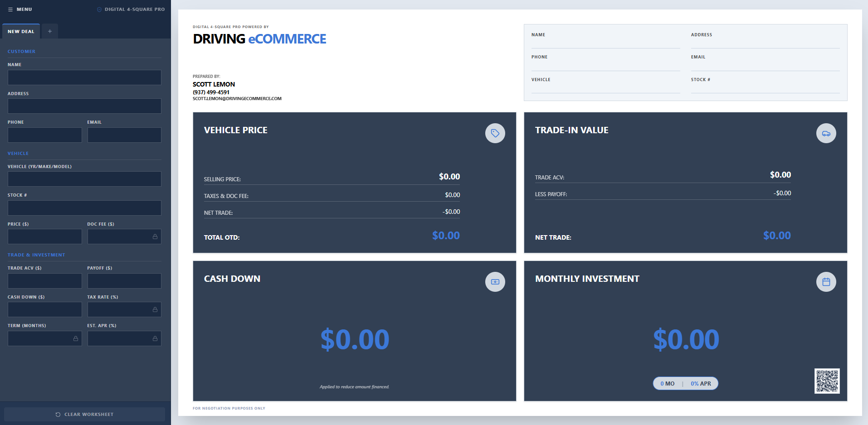Screen dimensions: 868x425
Task: Click the 0 MO term pill segment
Action: pos(668,383)
